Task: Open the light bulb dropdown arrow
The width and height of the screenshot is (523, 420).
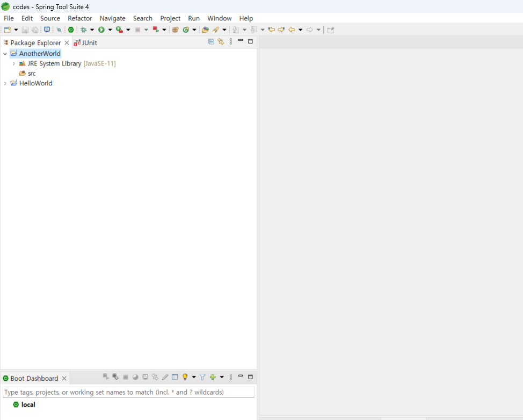Action: 194,377
